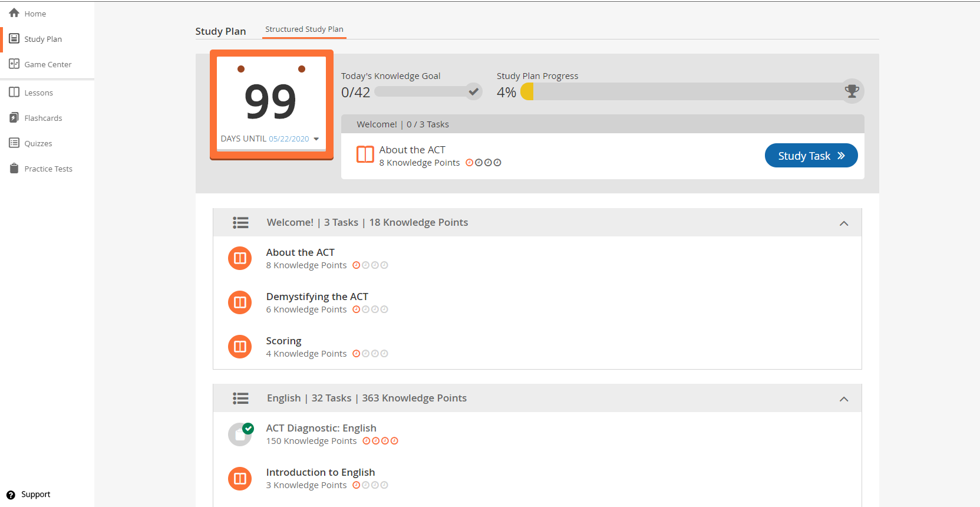Click the "0/42" knowledge goal count
The height and width of the screenshot is (507, 980).
point(355,93)
